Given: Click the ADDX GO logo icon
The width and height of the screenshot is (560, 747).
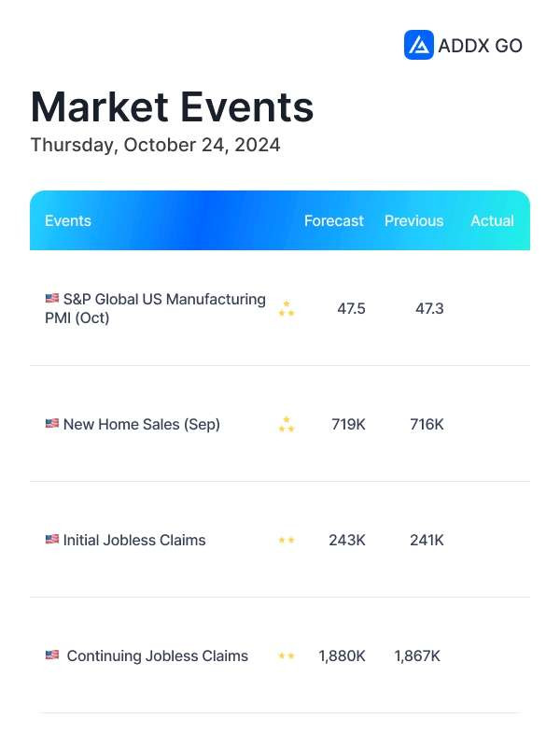Looking at the screenshot, I should click(418, 45).
